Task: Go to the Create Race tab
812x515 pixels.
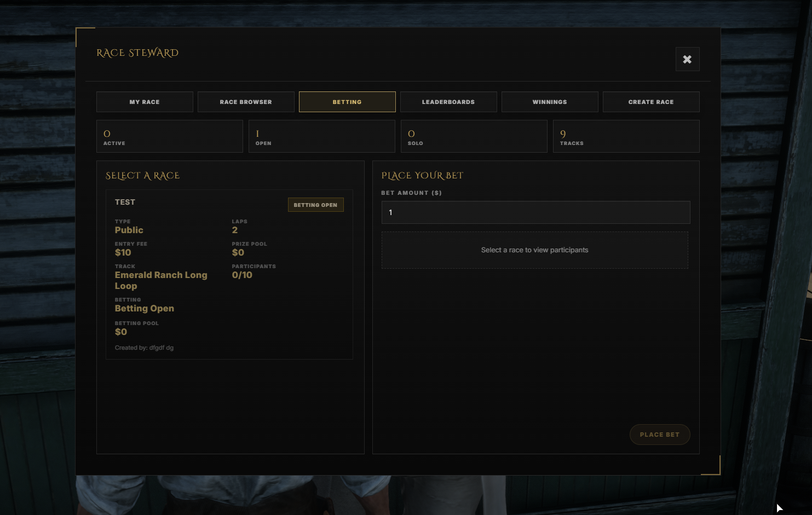Action: [x=651, y=102]
